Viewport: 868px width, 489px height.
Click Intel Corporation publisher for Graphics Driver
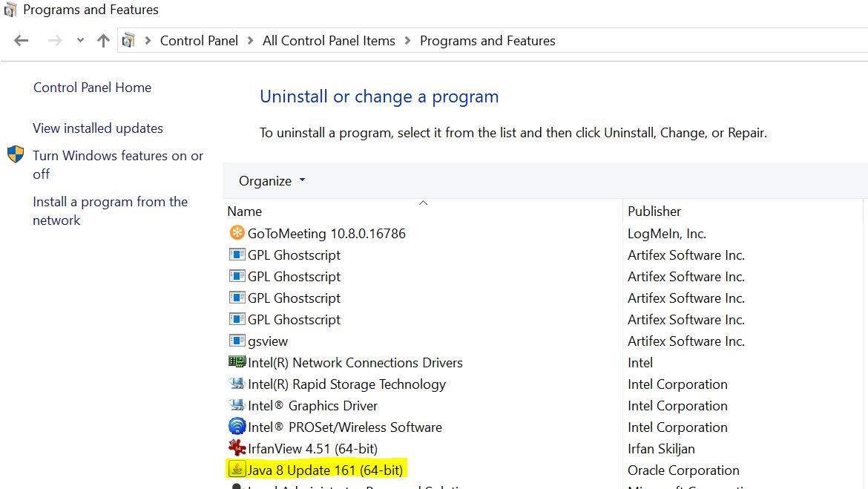677,406
